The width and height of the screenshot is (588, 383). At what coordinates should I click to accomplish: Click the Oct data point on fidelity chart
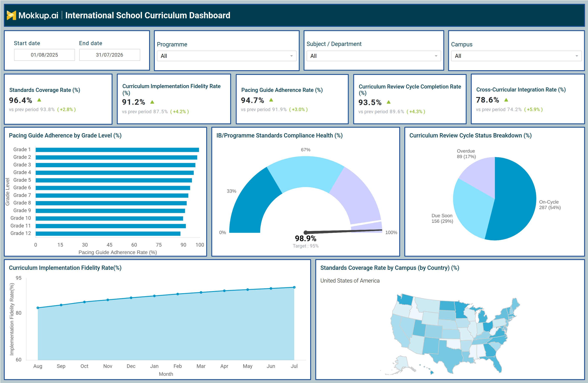coord(85,302)
